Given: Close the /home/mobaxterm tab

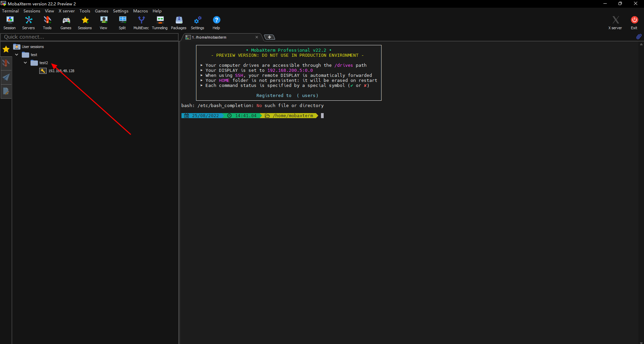Looking at the screenshot, I should 257,37.
